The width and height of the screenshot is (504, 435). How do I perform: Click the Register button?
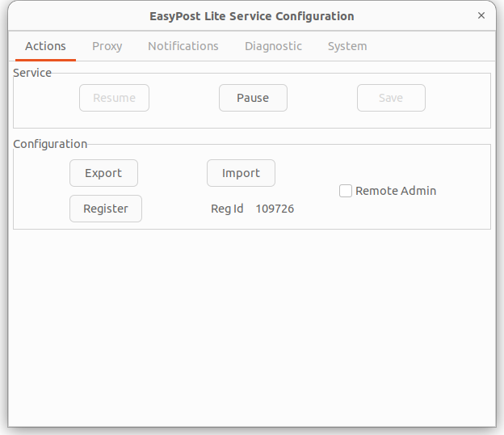106,209
